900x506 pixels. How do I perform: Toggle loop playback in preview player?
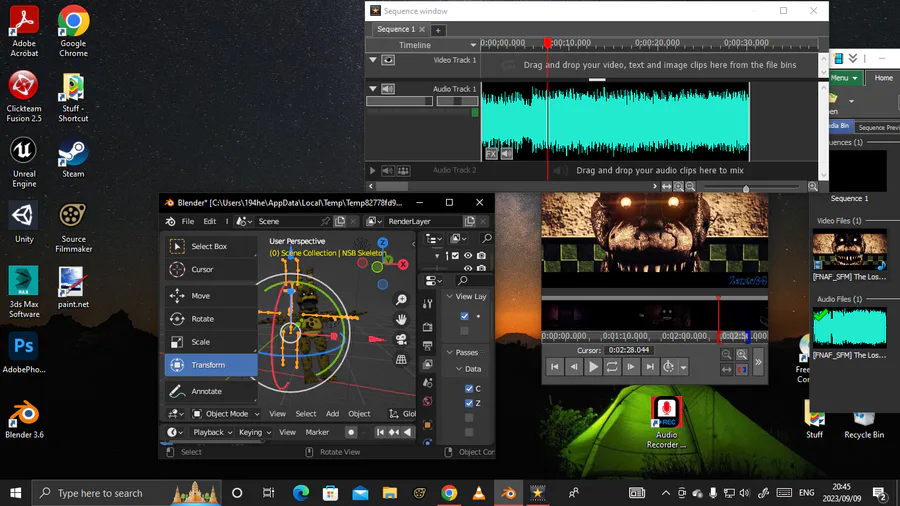(612, 367)
